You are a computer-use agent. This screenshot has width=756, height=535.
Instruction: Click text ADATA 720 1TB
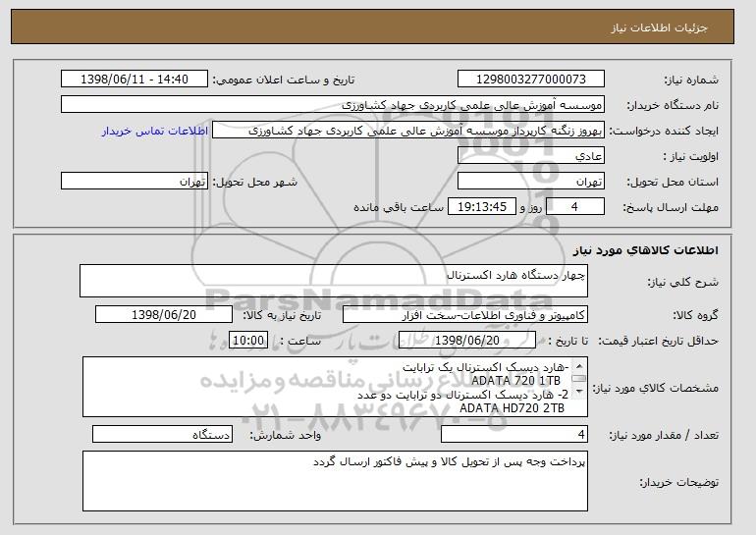(x=515, y=381)
